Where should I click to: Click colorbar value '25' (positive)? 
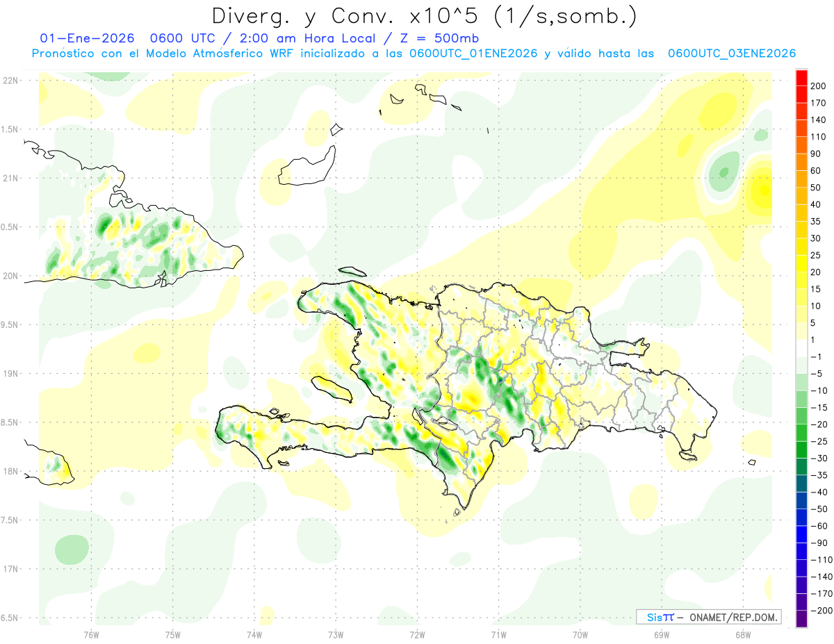[x=817, y=255]
